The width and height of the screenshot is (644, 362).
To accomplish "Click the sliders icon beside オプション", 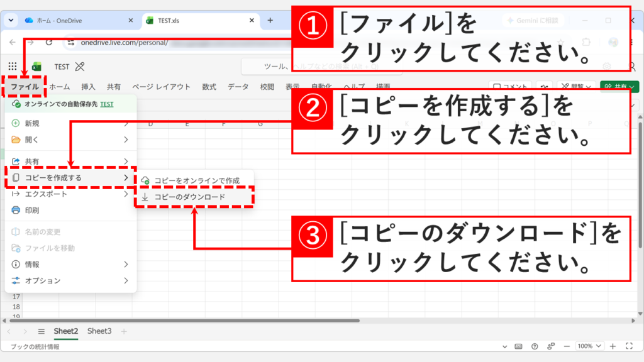I will point(16,281).
